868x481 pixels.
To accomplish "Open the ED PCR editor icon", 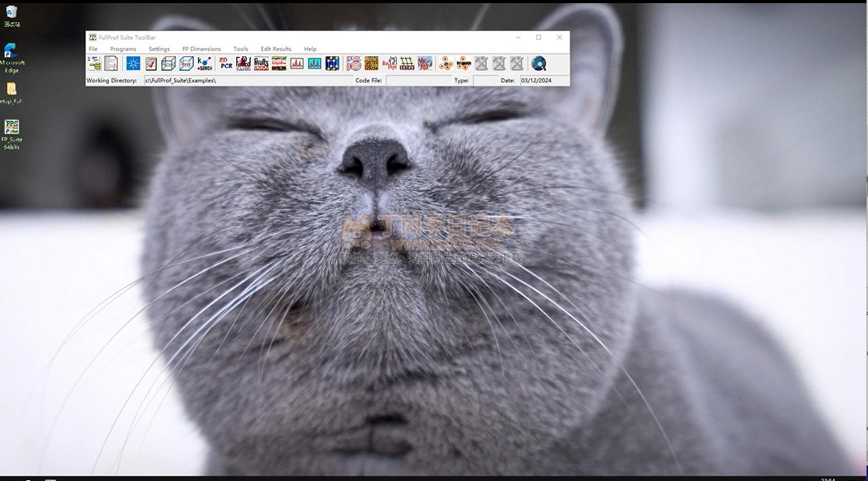I will (x=226, y=63).
